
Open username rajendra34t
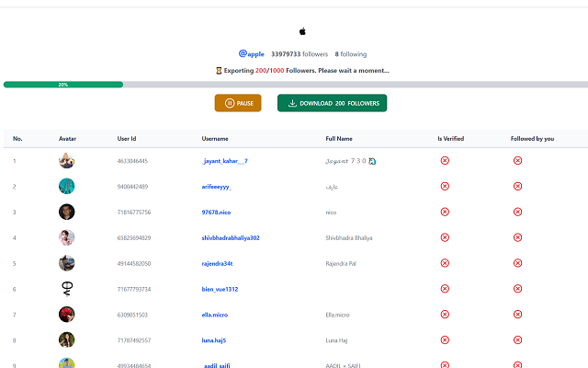tap(217, 264)
